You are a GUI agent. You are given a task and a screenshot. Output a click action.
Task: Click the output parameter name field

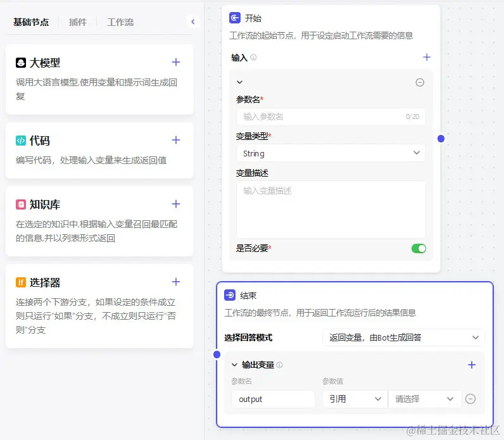pos(273,399)
